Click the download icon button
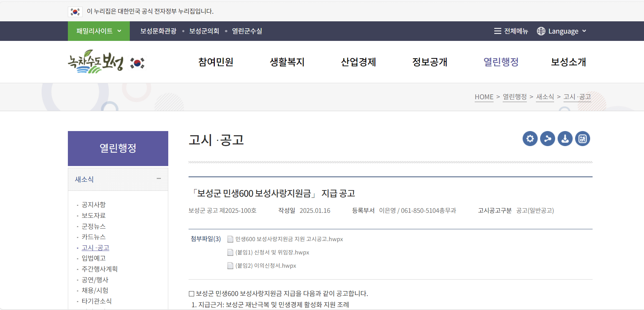Image resolution: width=644 pixels, height=310 pixels. [x=565, y=139]
